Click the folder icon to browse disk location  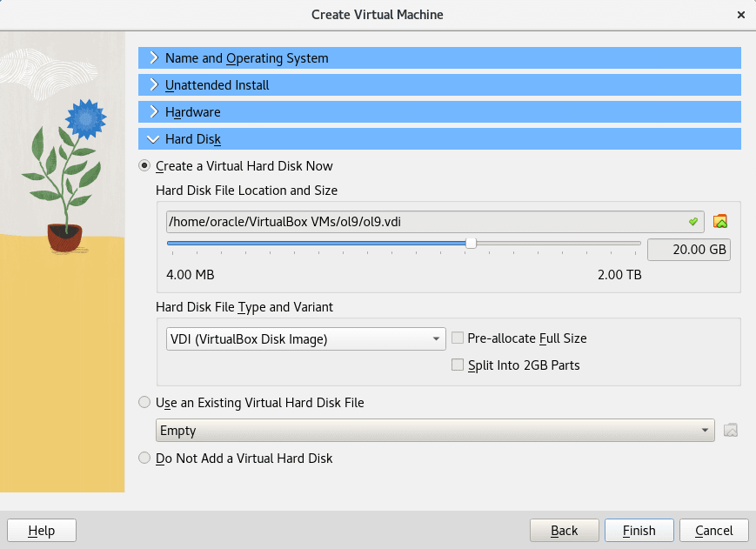coord(719,222)
